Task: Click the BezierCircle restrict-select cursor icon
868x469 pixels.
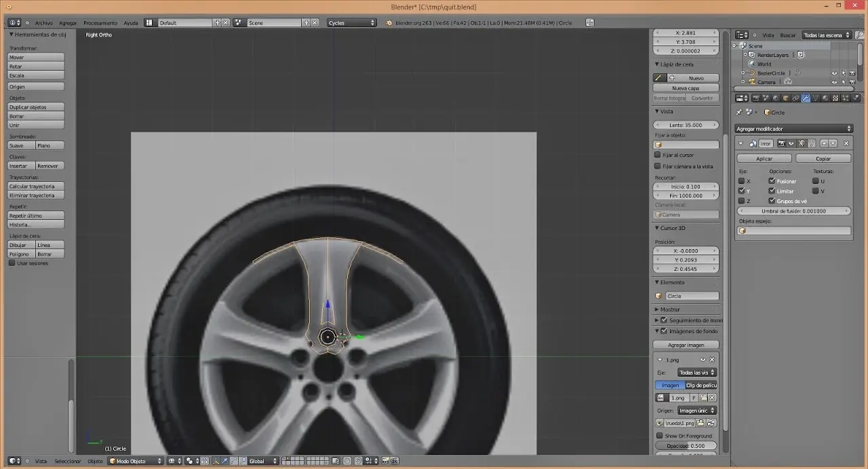Action: pos(844,73)
